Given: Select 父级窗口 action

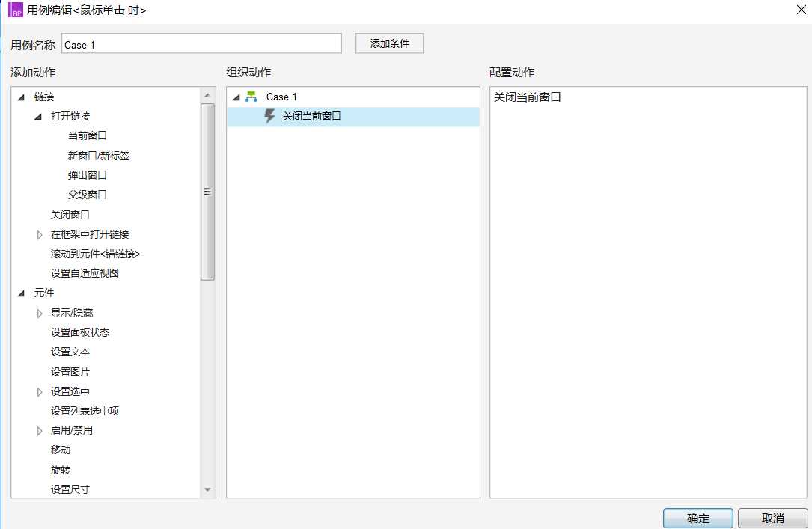Looking at the screenshot, I should point(87,195).
